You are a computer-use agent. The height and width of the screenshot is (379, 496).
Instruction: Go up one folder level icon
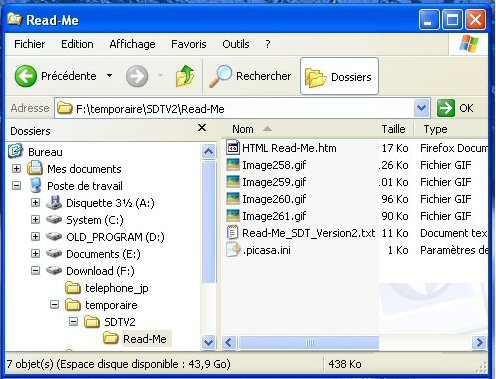pyautogui.click(x=185, y=76)
